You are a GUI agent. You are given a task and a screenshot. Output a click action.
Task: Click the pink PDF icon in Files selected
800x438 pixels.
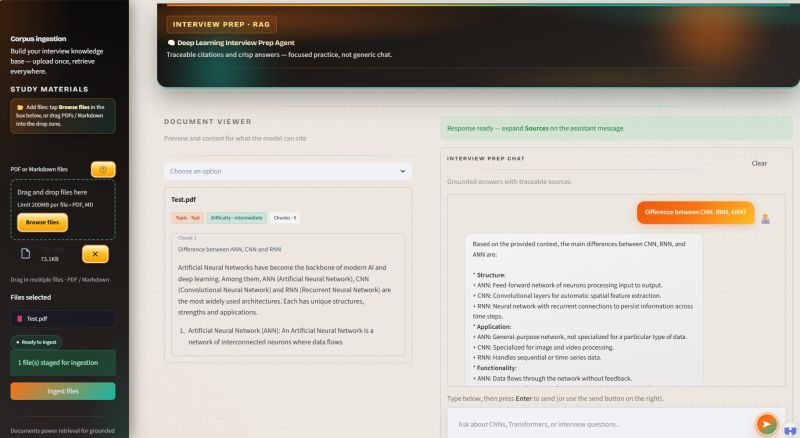coord(20,319)
